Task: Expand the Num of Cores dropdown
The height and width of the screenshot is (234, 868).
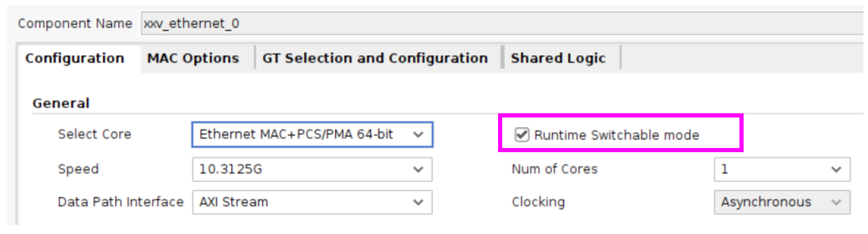Action: pos(782,169)
